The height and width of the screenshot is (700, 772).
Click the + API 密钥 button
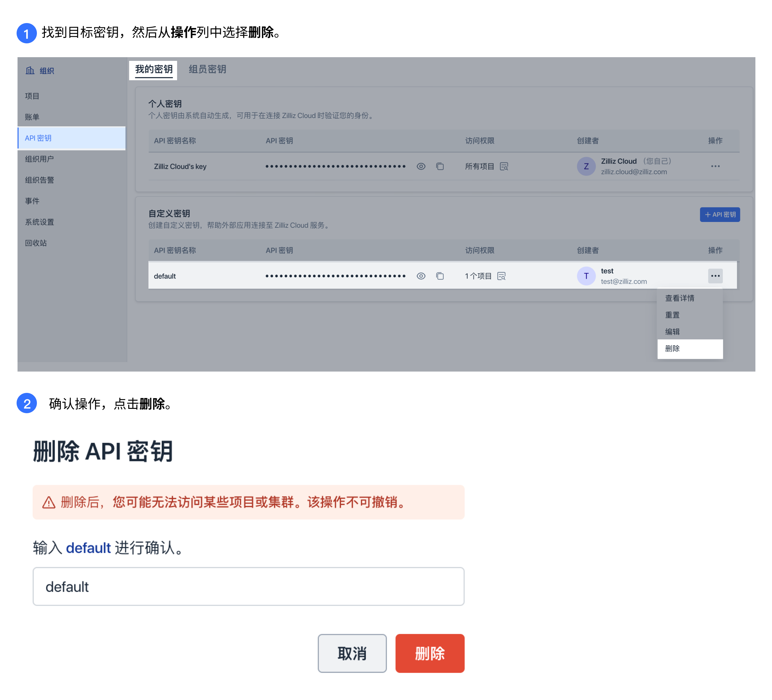click(720, 215)
